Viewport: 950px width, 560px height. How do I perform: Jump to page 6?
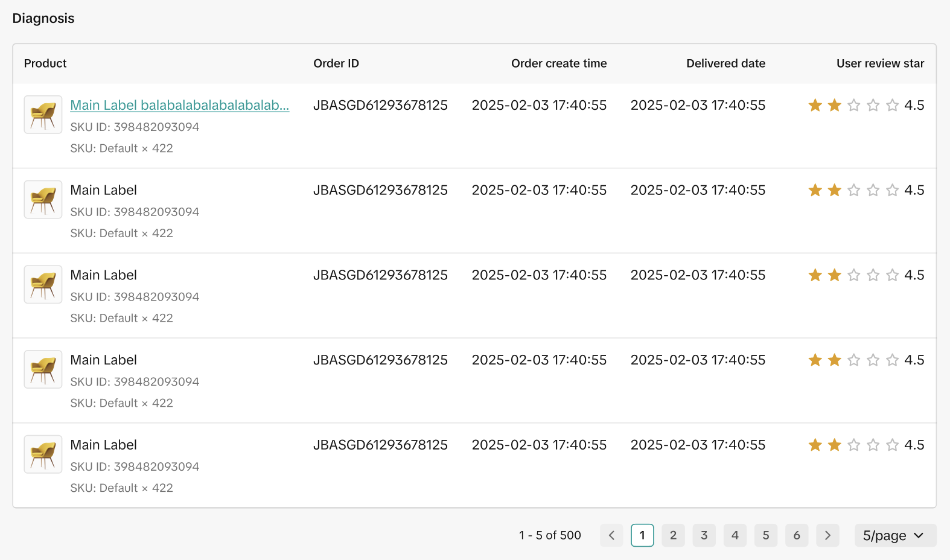pyautogui.click(x=797, y=535)
